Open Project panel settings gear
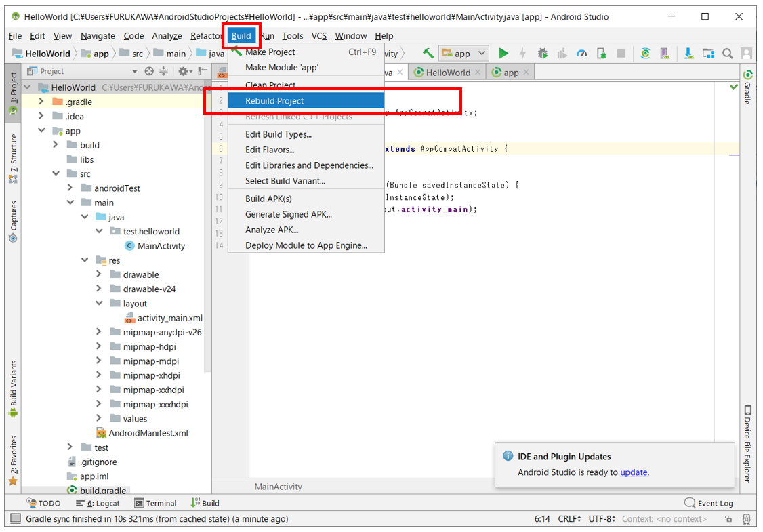Screen dimensions: 763x532 click(184, 71)
